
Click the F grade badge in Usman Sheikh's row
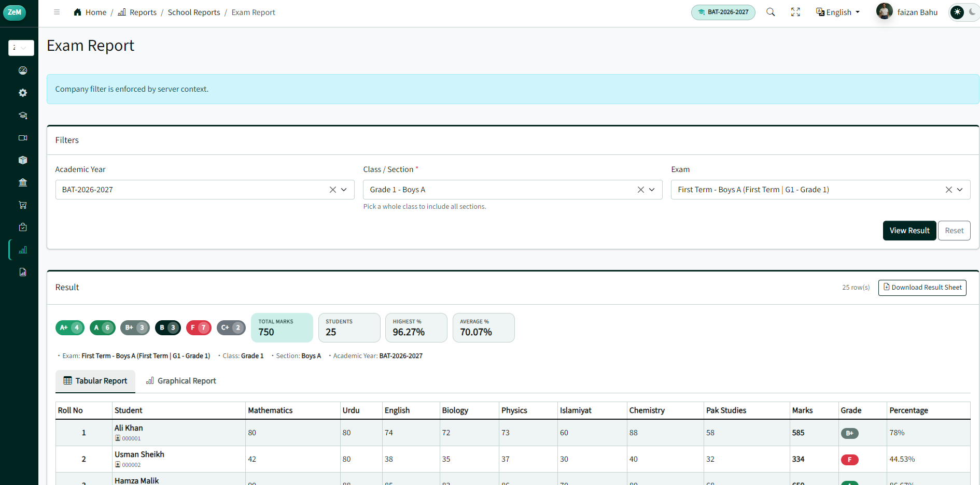(849, 460)
